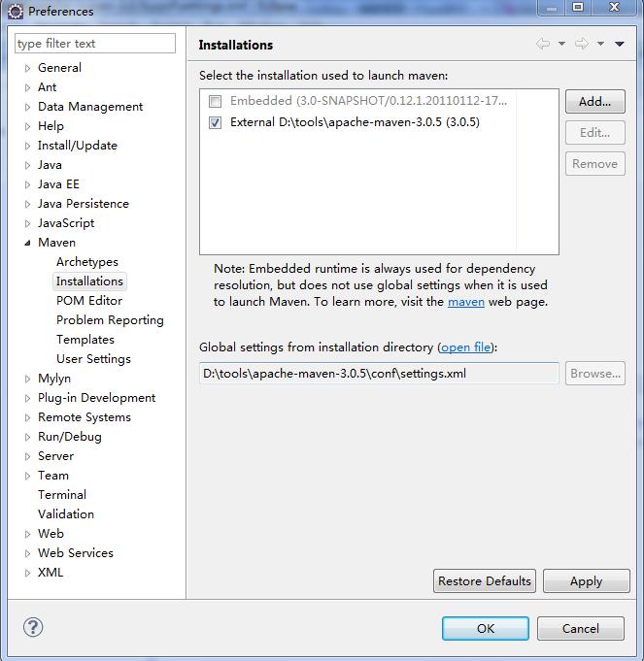The image size is (644, 661).
Task: Expand the Mylyn tree node
Action: pos(27,379)
